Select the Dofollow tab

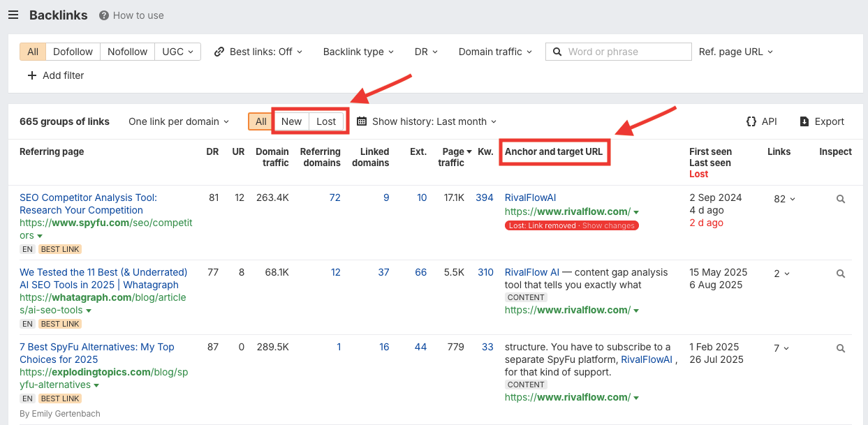(x=73, y=51)
